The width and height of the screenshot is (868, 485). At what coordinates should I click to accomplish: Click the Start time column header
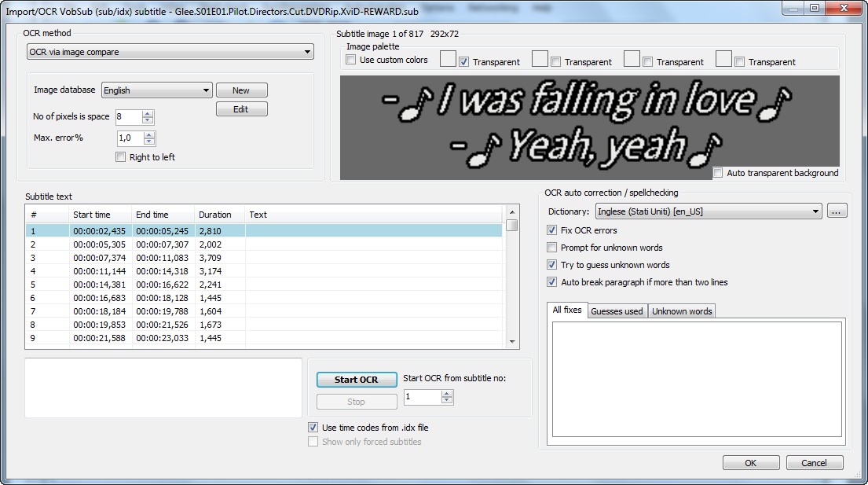[101, 215]
